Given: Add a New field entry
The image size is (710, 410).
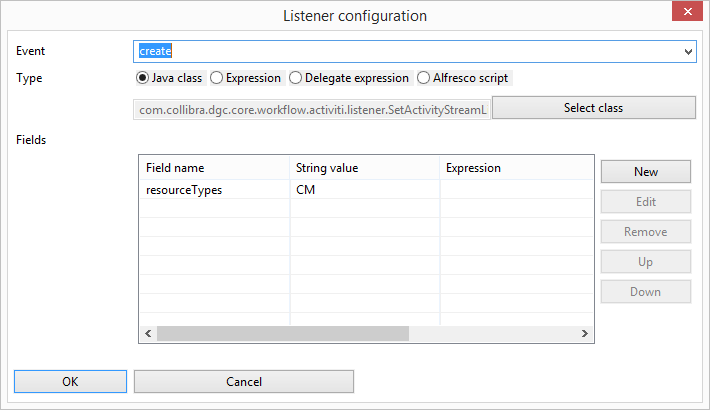Looking at the screenshot, I should (x=646, y=172).
